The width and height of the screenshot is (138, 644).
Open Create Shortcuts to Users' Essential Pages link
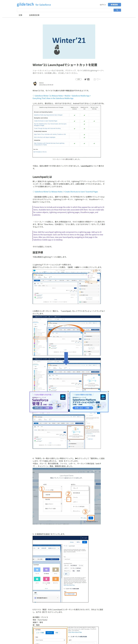65,192
